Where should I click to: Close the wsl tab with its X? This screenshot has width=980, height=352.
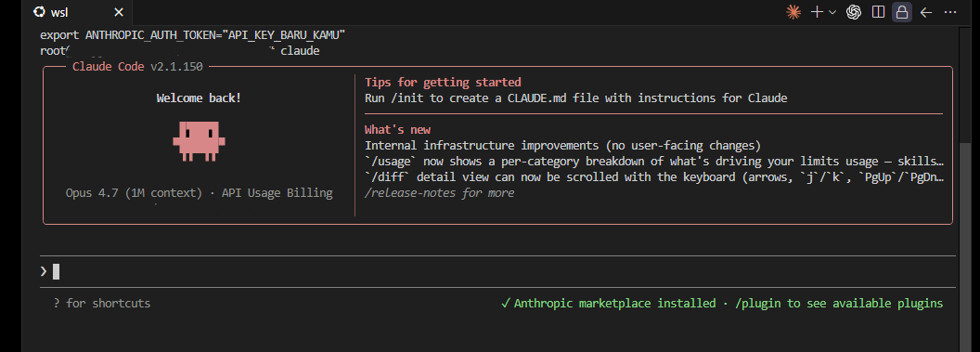coord(119,12)
